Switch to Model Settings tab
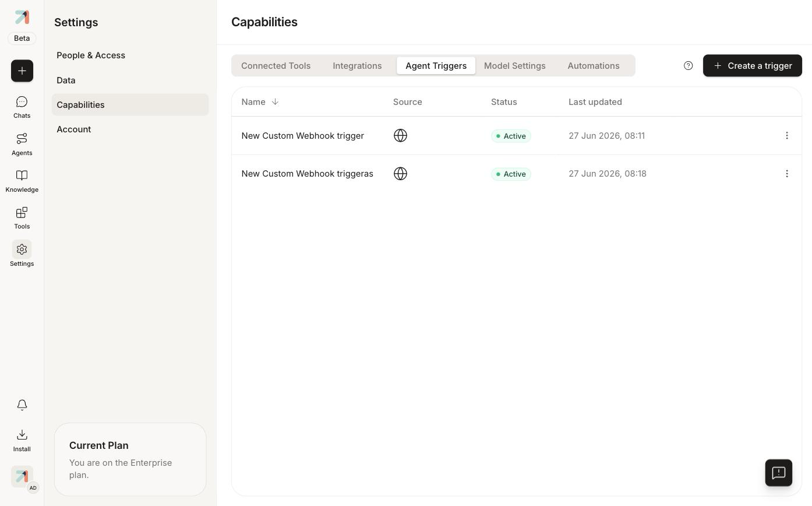This screenshot has width=812, height=506. tap(514, 66)
